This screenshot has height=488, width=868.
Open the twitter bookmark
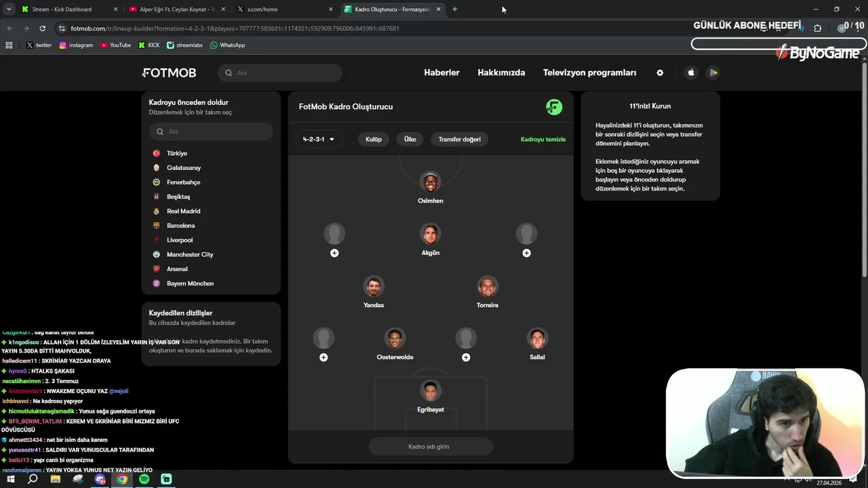coord(39,45)
